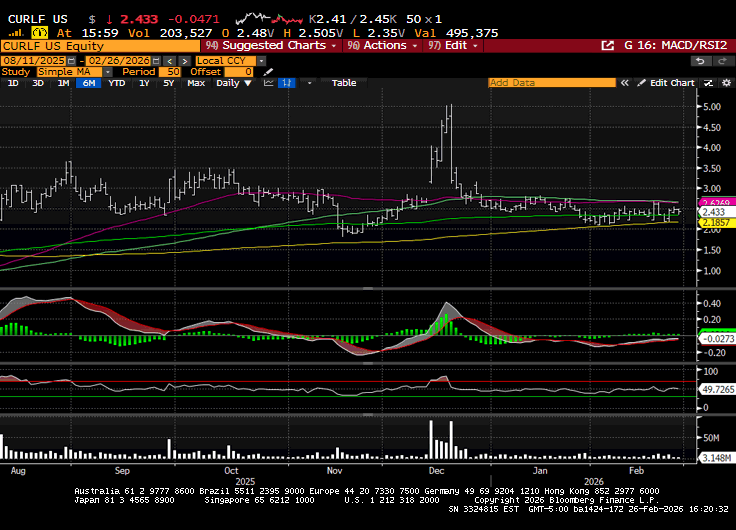Click last price label 2.433 on axis

716,212
